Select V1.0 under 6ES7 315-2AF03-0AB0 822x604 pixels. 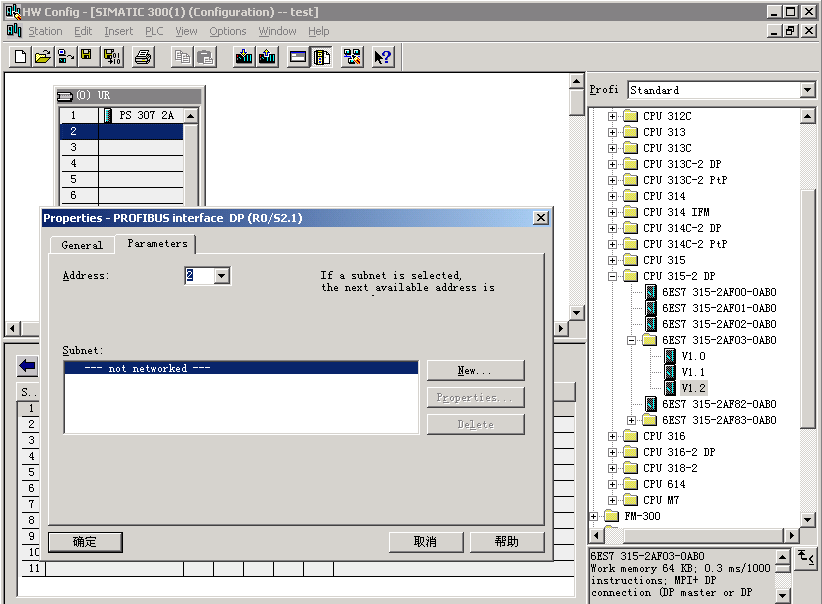tap(693, 356)
